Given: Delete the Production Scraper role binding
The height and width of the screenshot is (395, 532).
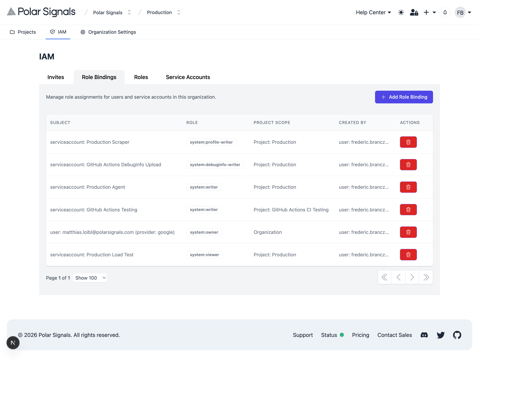Looking at the screenshot, I should [x=408, y=142].
